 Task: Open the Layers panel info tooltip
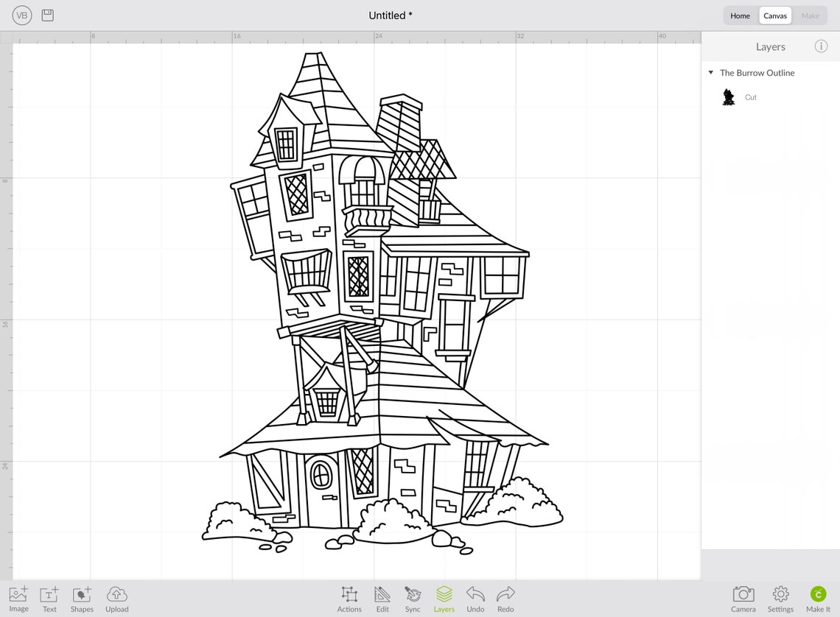click(821, 46)
